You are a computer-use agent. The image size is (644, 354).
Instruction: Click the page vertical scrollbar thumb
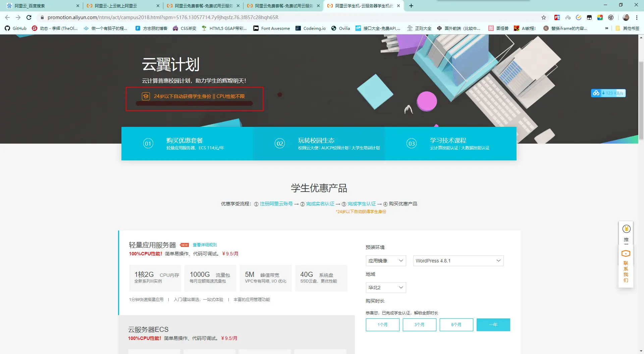[641, 101]
